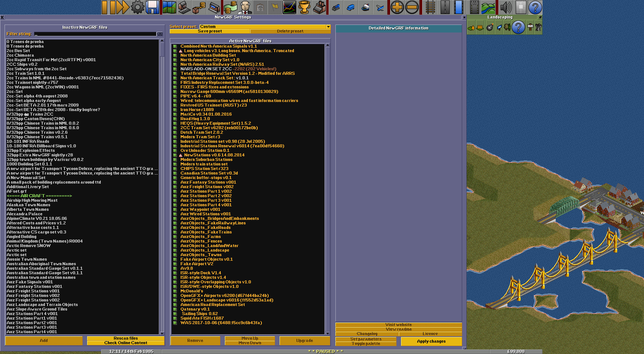Select 'NewStations v0.6 14.08.2014' row
644x354 pixels.
coord(248,155)
